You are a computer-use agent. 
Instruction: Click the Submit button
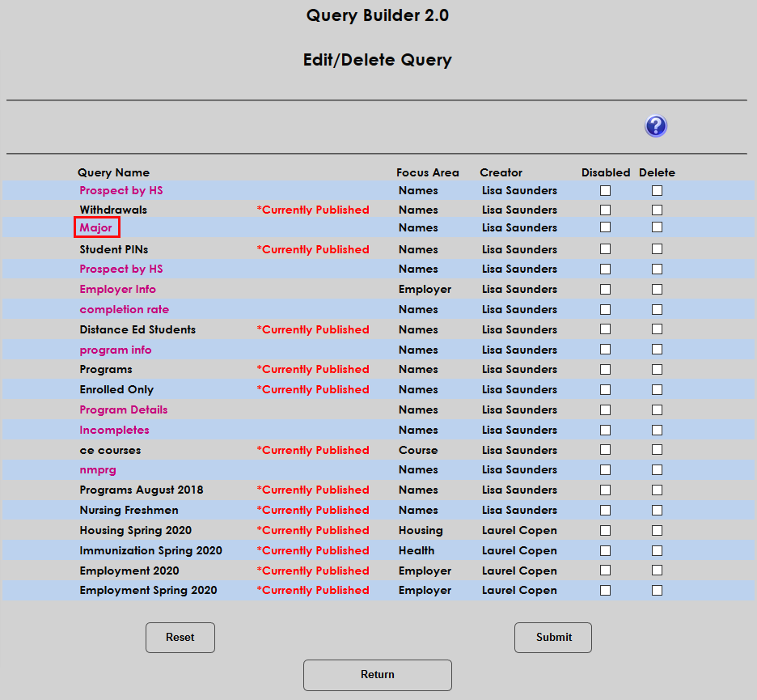(x=552, y=638)
